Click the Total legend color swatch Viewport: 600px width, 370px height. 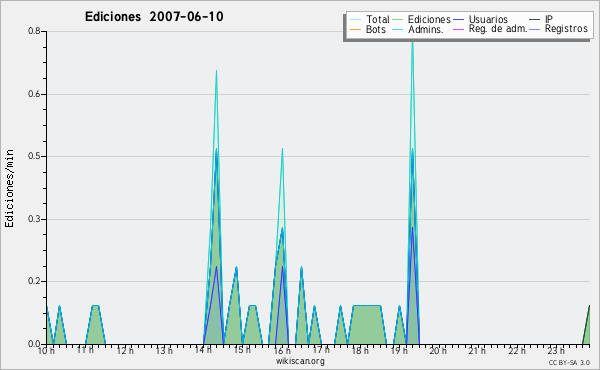355,20
